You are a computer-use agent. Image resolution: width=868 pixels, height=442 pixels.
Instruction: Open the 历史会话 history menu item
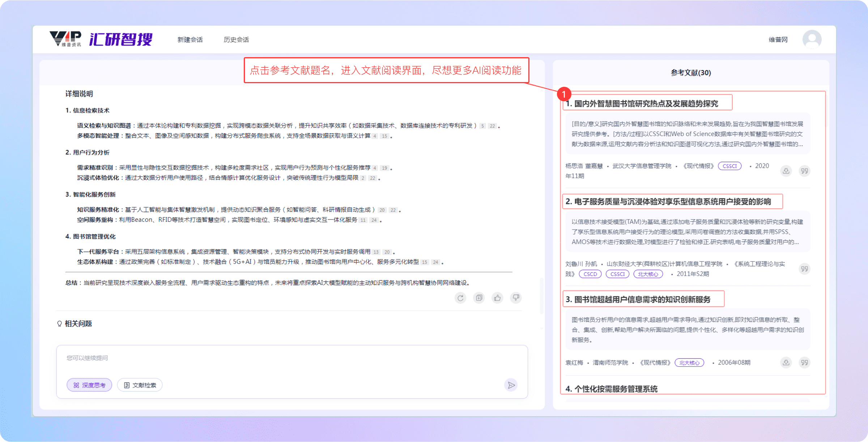pos(236,39)
